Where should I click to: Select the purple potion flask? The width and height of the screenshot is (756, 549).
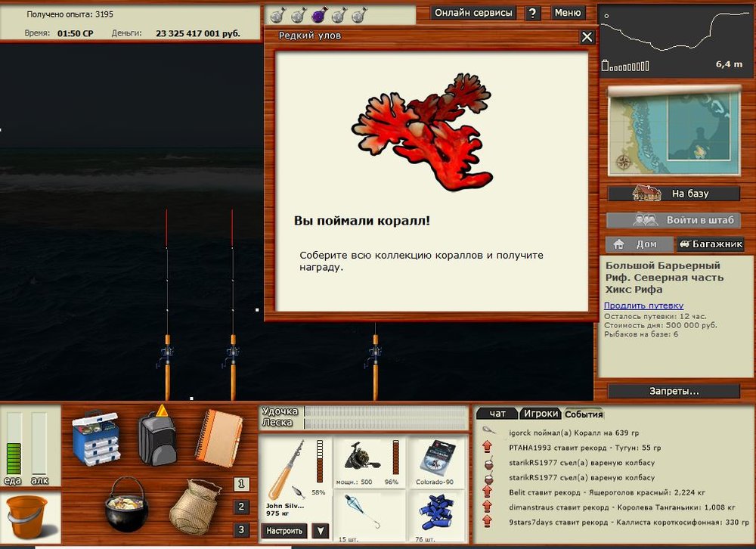(318, 14)
